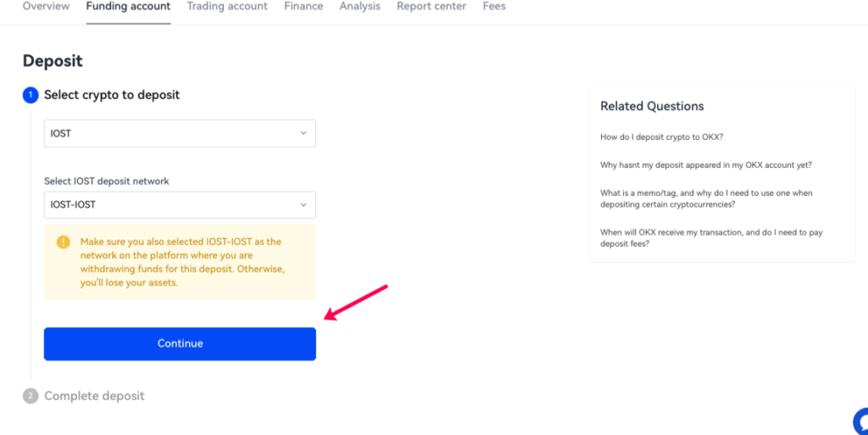Open 'Why hasnt my deposit appeared' question
Viewport: 868px width, 435px height.
706,165
